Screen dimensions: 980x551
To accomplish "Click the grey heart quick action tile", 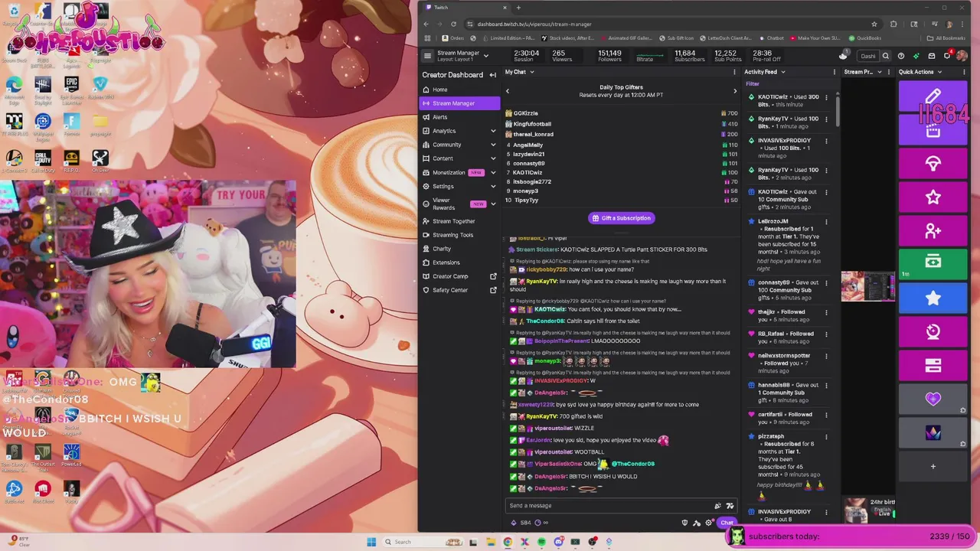I will tap(933, 399).
